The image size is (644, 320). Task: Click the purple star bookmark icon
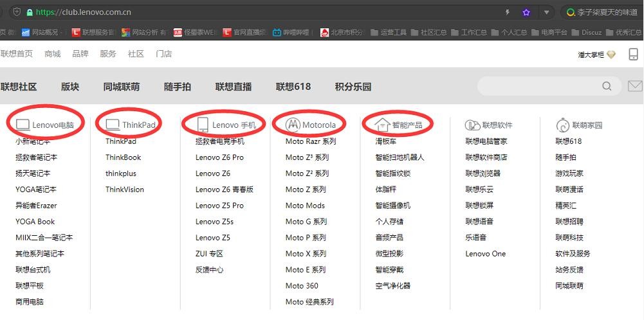pos(526,12)
